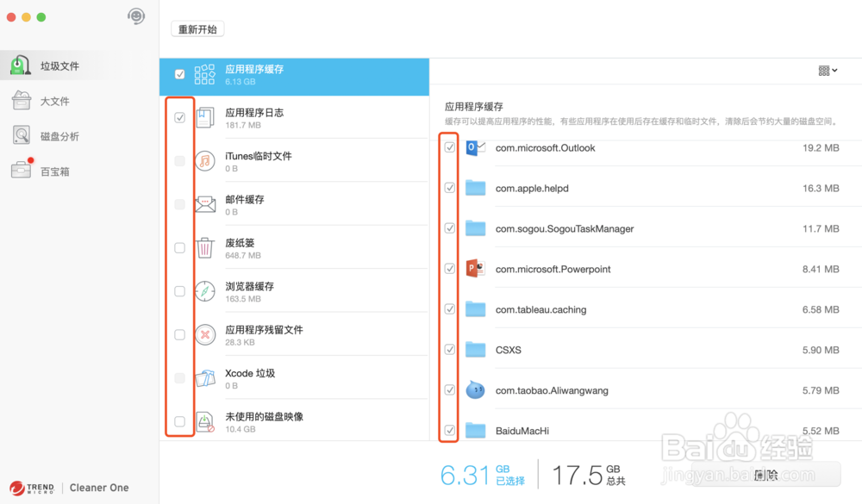Screen dimensions: 862x504
Task: Select the Disk Analysis magnifier icon
Action: 21,135
